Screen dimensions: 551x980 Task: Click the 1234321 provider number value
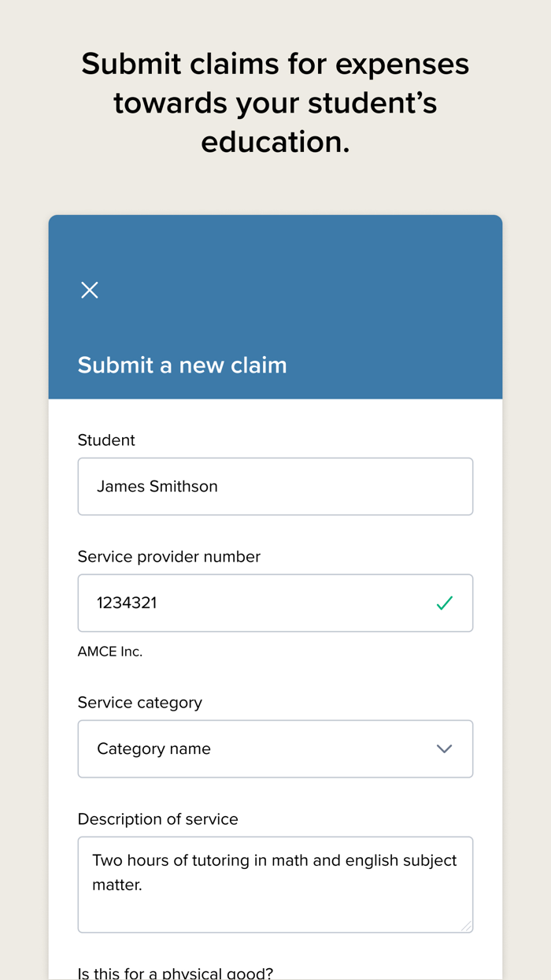click(x=127, y=603)
